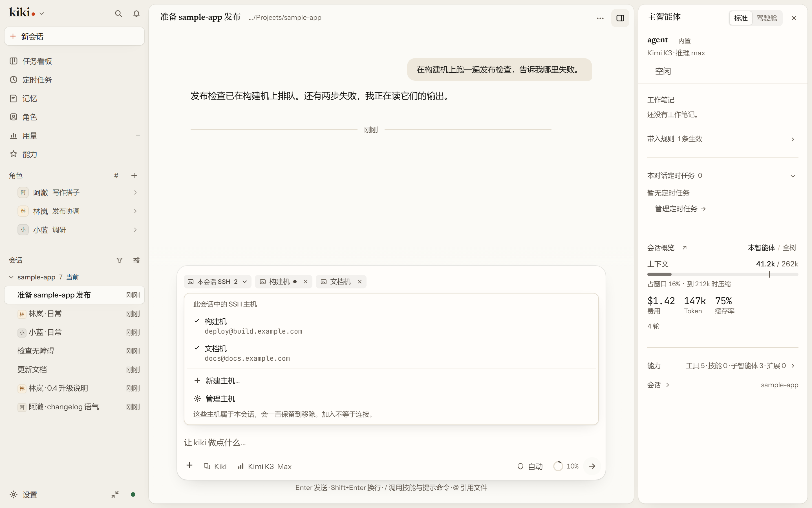Open the Kiki agent selector in the composer
The width and height of the screenshot is (812, 508).
point(215,466)
